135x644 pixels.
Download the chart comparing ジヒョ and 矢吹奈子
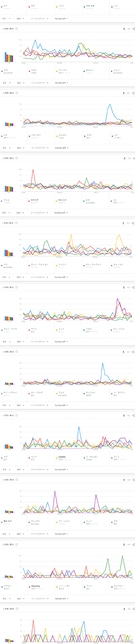[x=123, y=223]
